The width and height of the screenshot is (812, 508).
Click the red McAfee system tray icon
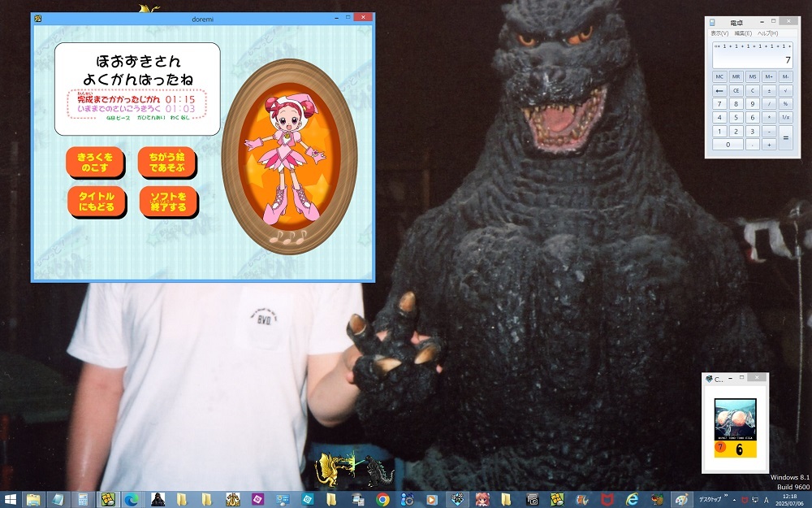745,500
